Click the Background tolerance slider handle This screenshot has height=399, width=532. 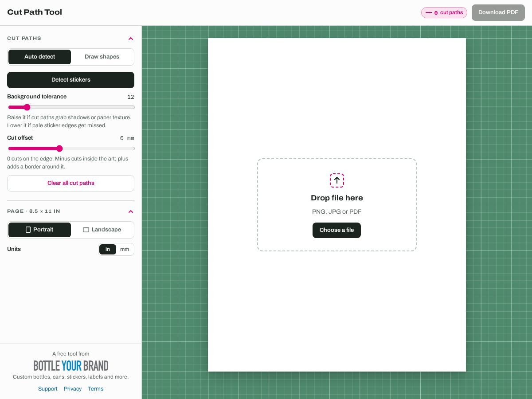coord(27,107)
